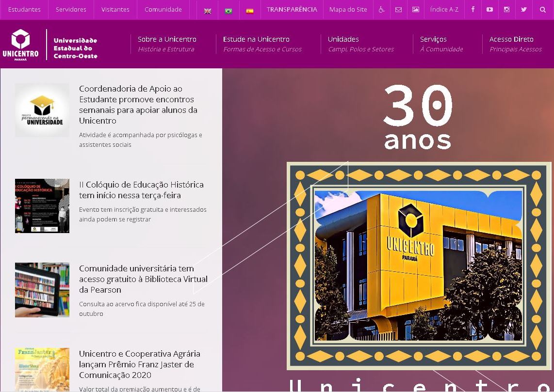Click the Permanecendo na Universidade thumbnail

[x=42, y=110]
